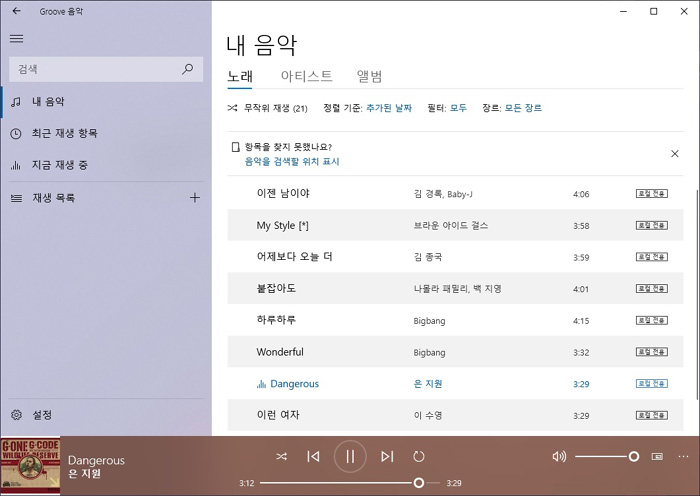The image size is (700, 496).
Task: Add a new playlist with plus icon
Action: click(x=195, y=198)
